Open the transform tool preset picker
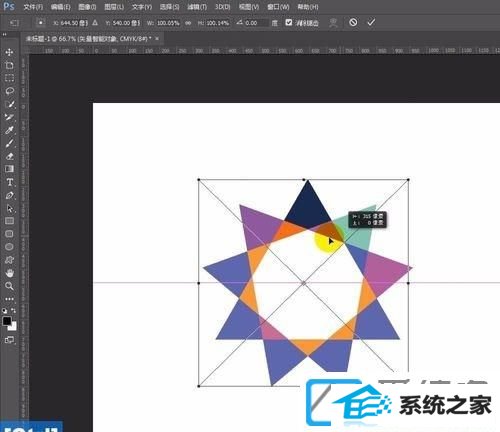Viewport: 500px width, 432px height. [x=14, y=23]
